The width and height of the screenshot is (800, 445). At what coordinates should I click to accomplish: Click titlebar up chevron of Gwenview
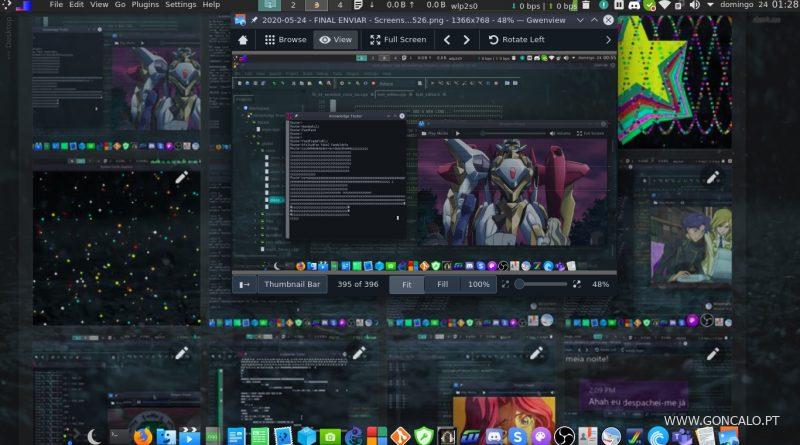594,20
